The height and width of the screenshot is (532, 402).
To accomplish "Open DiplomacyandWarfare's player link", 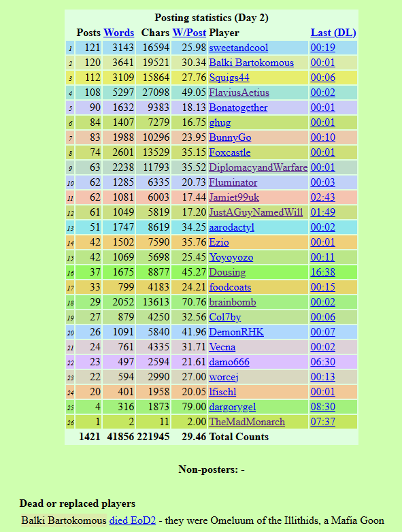I will [x=258, y=167].
